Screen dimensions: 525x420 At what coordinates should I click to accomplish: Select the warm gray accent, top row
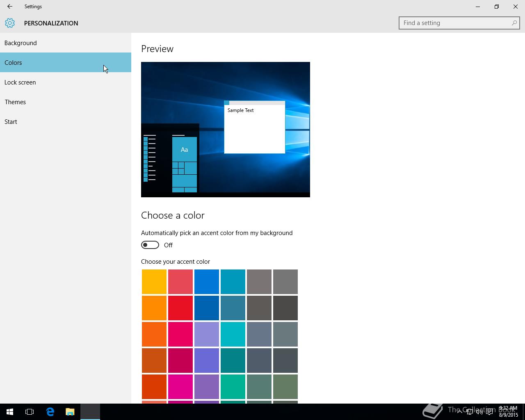click(259, 282)
